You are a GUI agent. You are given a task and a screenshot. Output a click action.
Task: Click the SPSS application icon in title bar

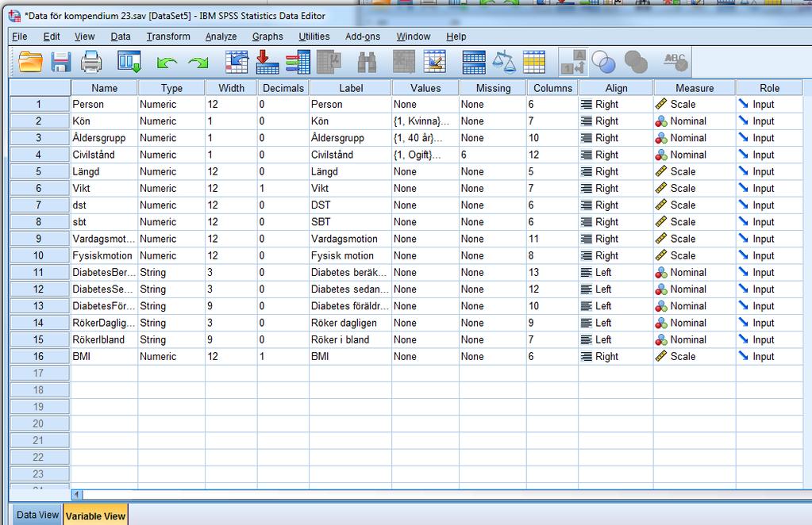point(14,16)
